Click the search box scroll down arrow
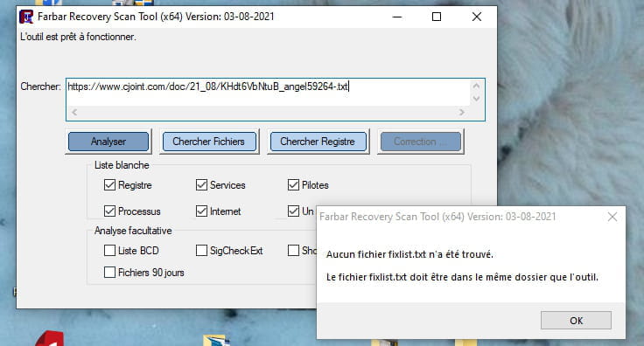 point(476,99)
